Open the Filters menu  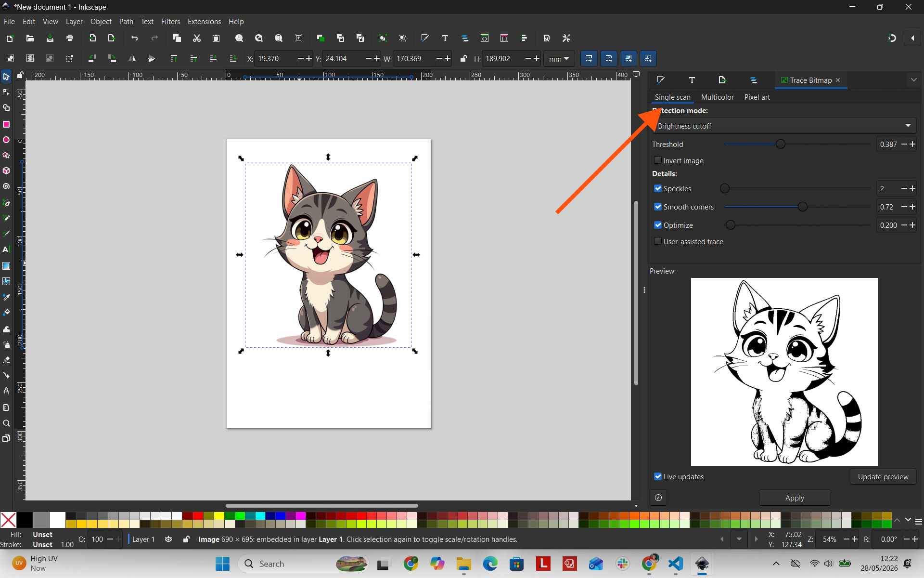click(x=170, y=22)
